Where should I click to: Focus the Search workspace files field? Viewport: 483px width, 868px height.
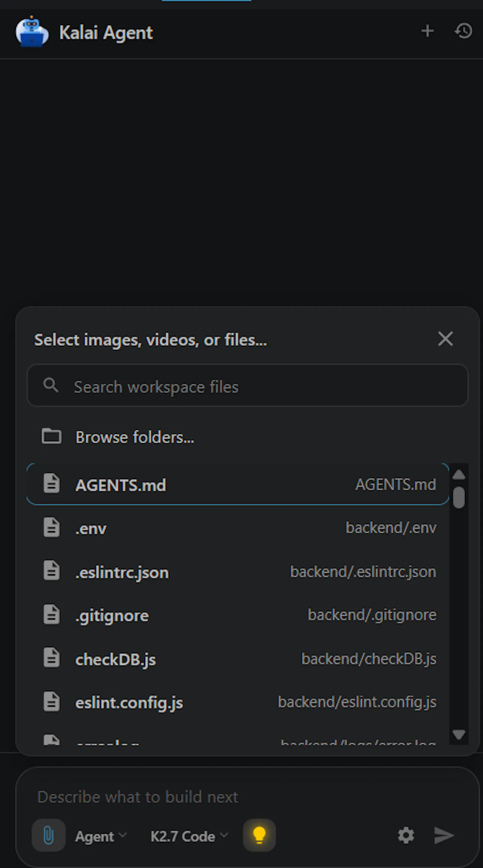tap(248, 386)
